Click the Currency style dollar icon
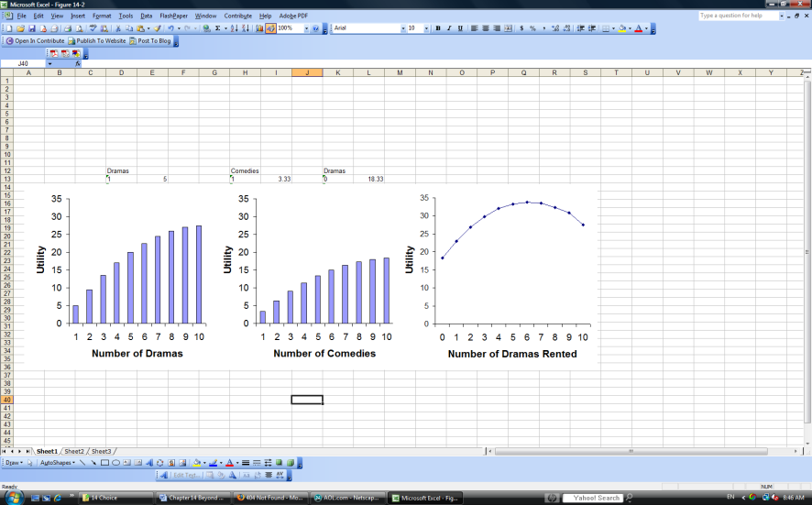 coord(521,28)
